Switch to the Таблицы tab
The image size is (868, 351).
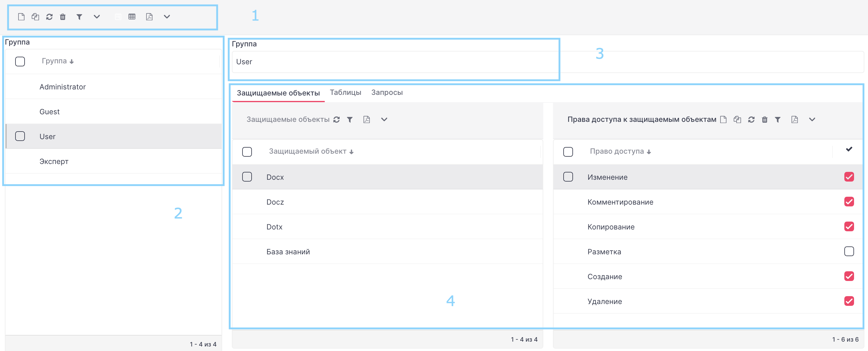(345, 92)
